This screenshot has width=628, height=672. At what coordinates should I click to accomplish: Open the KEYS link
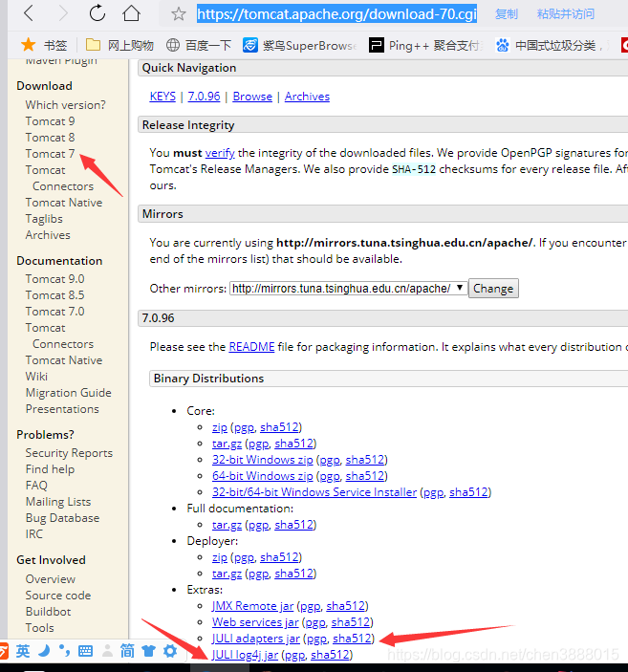(162, 97)
